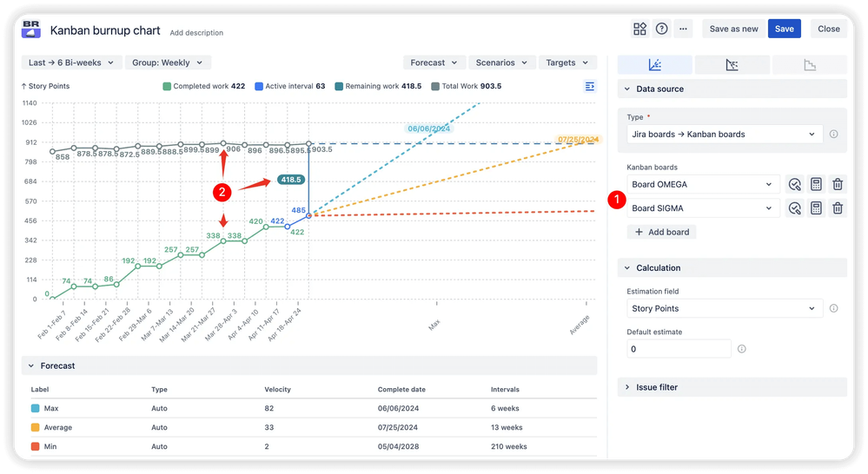The image size is (868, 474).
Task: Open the Group: Weekly dropdown
Action: (168, 63)
